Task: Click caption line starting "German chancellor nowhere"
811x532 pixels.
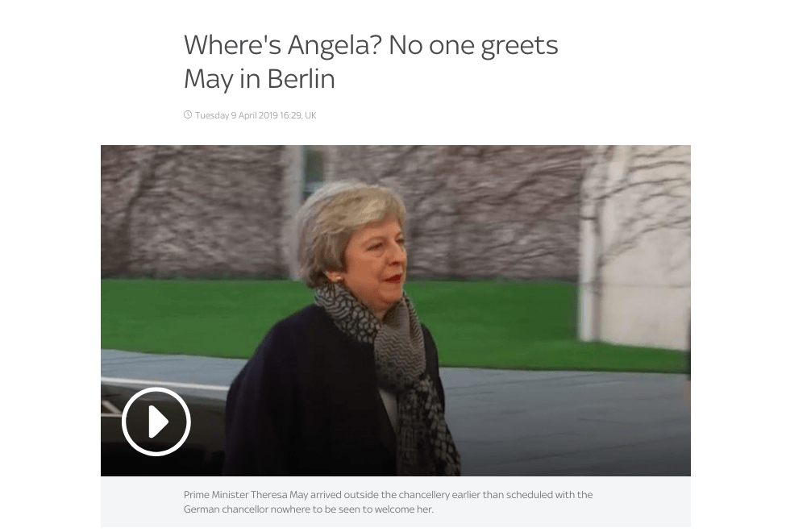Action: [308, 509]
